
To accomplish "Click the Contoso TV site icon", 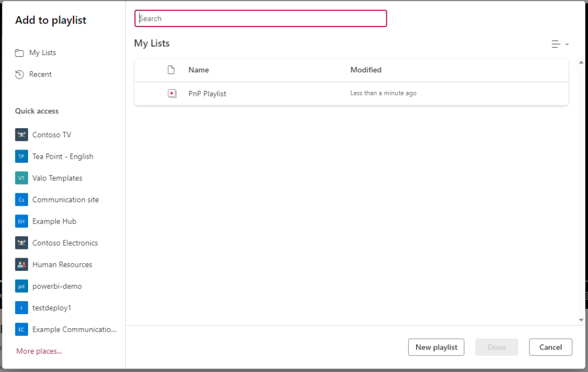I will click(21, 135).
